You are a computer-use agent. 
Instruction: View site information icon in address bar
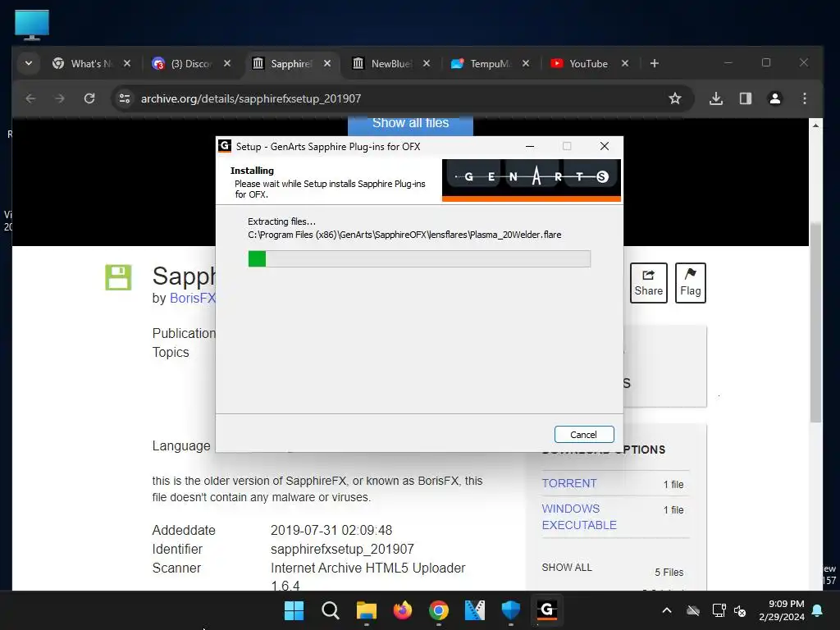tap(125, 98)
